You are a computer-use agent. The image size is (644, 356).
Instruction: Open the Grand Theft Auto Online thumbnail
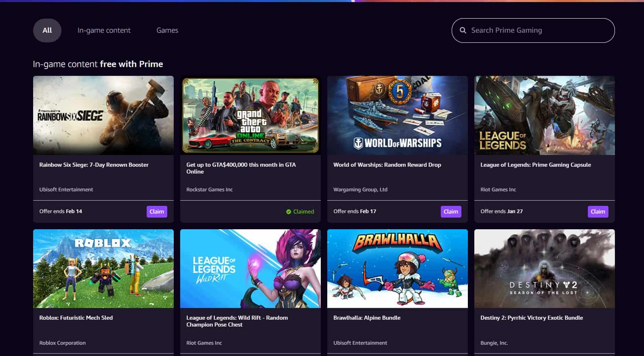pos(250,115)
